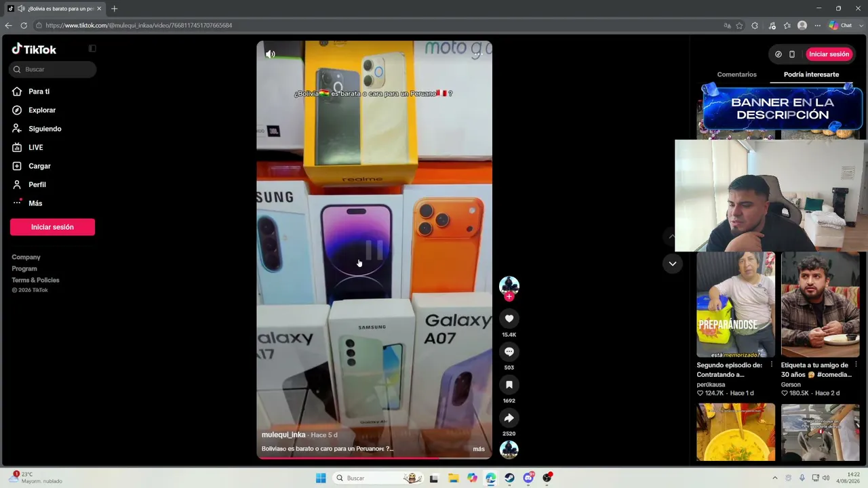Open the translate page icon in address bar
Image resolution: width=868 pixels, height=488 pixels.
click(x=727, y=26)
